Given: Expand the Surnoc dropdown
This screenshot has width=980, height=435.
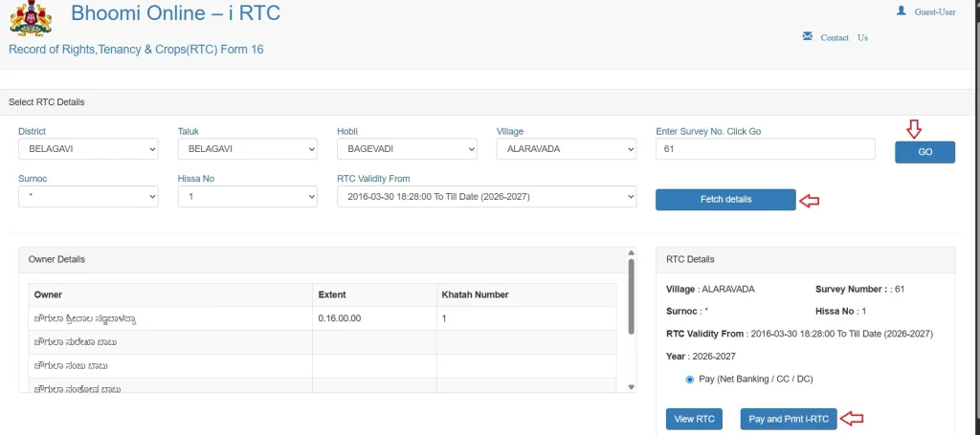Looking at the screenshot, I should (x=88, y=197).
